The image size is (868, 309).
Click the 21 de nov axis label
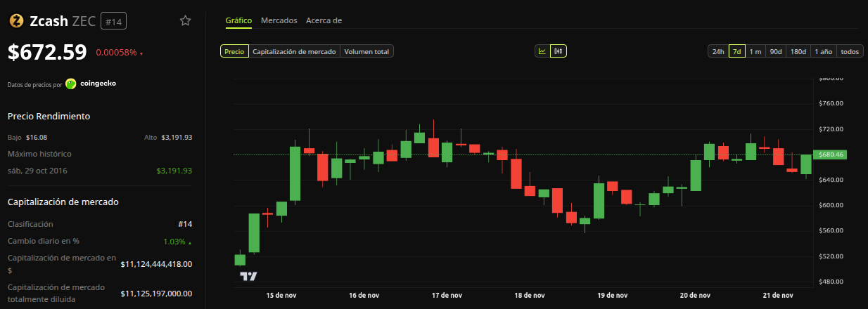[x=778, y=295]
